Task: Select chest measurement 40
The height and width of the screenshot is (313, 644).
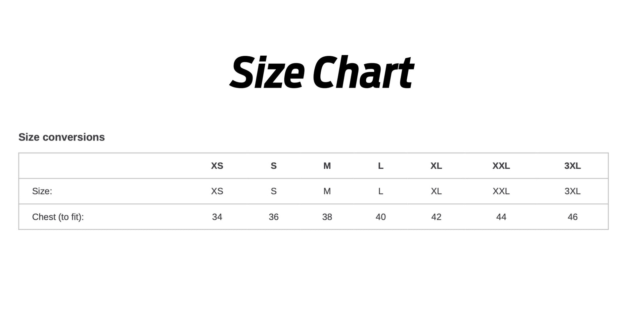Action: click(x=381, y=217)
